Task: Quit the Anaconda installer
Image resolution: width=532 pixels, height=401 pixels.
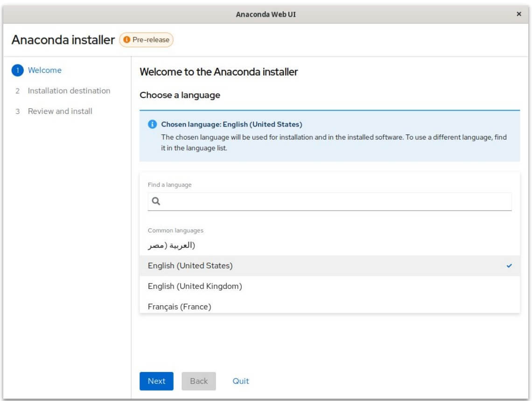Action: point(240,381)
